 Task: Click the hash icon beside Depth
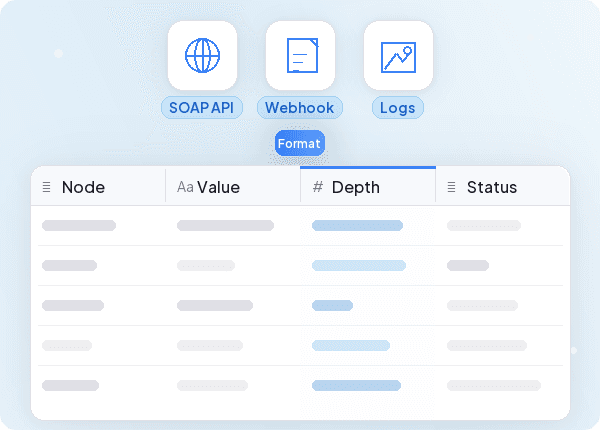(x=318, y=187)
